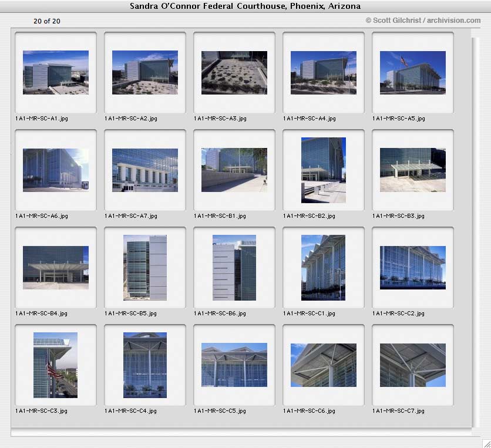Click the filename label 1A1-MR-SC-C5.jpg
This screenshot has height=448, width=491.
(x=220, y=411)
